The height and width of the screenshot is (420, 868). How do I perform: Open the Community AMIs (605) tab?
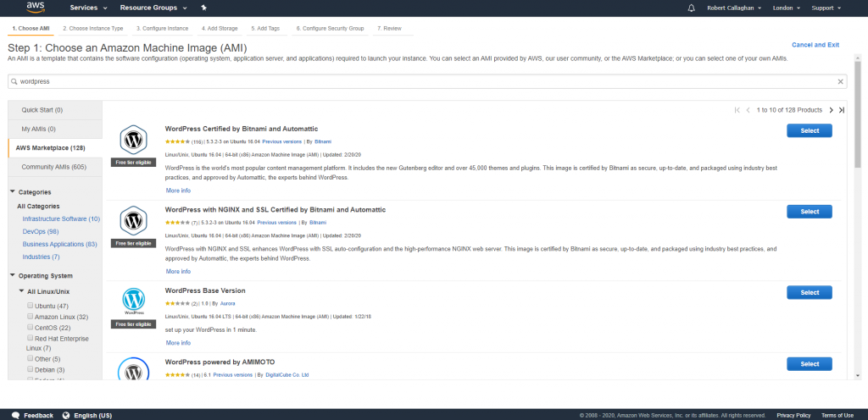coord(55,167)
